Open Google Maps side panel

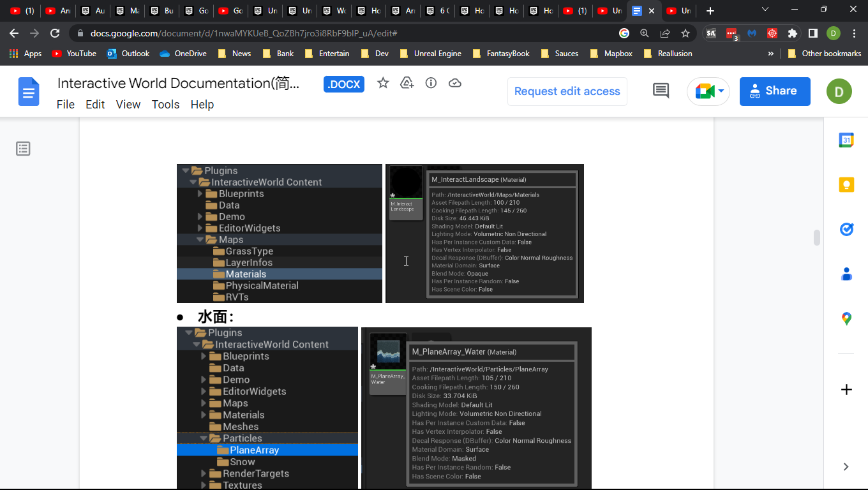[x=846, y=318]
